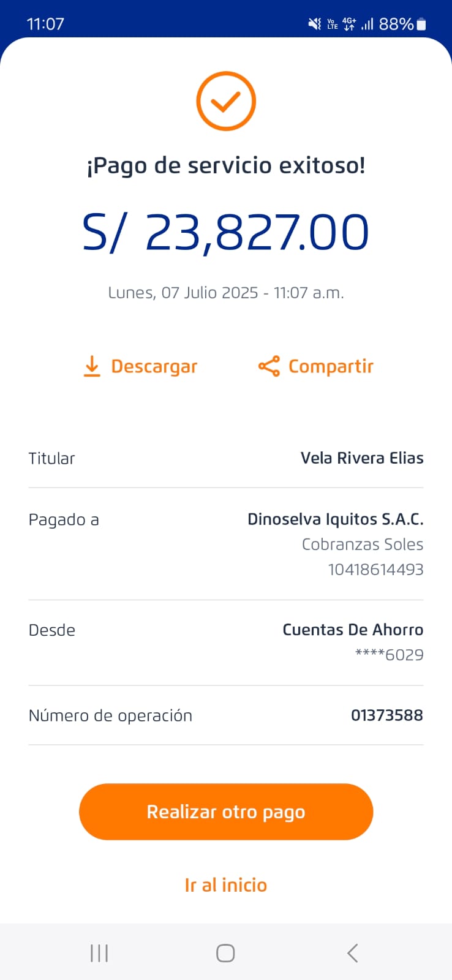Tap the Cuentas De Ahorro source account
This screenshot has height=980, width=452.
353,630
